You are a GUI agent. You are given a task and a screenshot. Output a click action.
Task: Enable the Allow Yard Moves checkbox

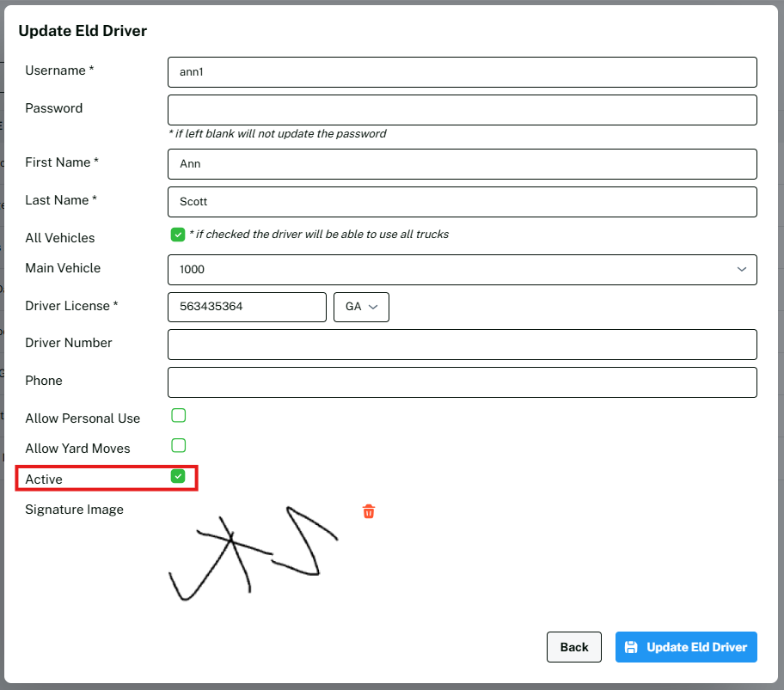(178, 446)
